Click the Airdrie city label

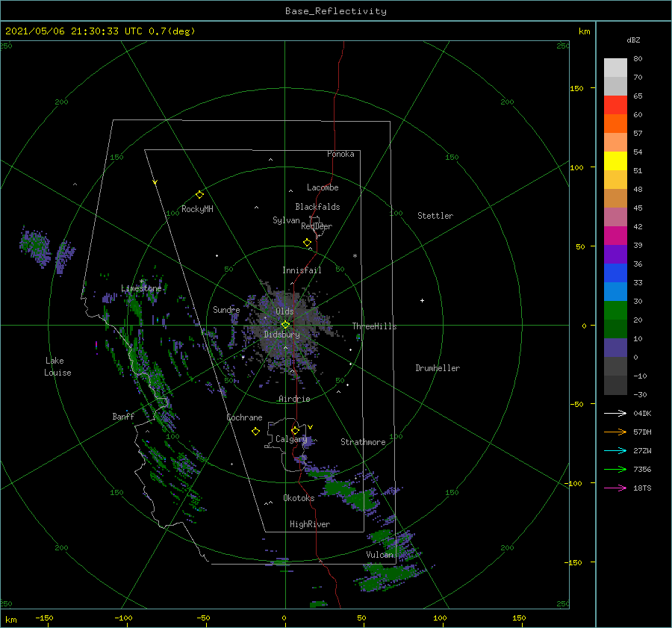[x=294, y=399]
